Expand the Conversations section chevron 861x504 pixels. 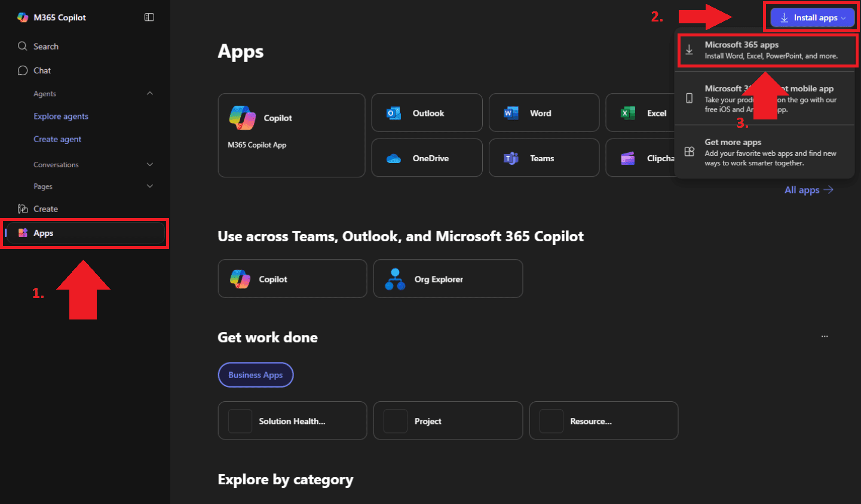tap(150, 164)
